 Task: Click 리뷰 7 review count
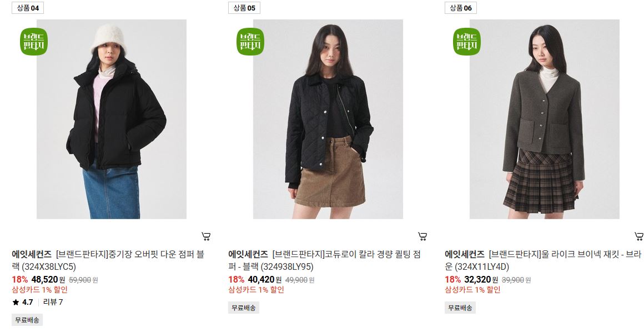53,302
